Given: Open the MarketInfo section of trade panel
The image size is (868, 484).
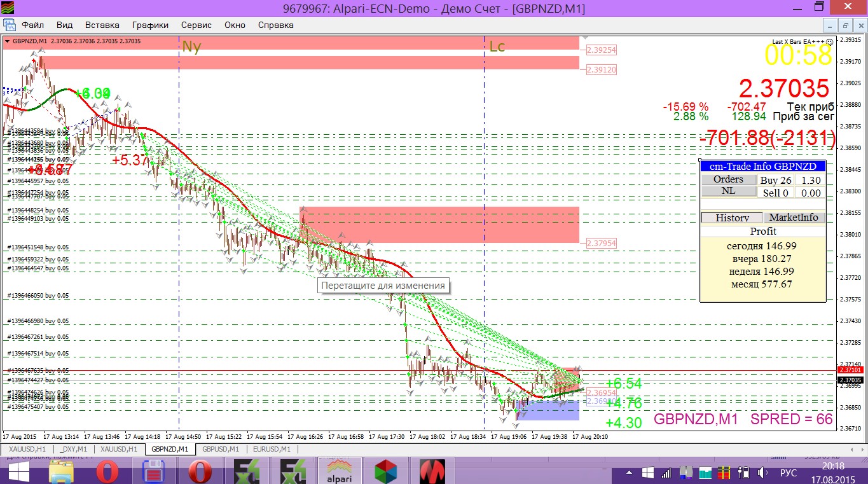Looking at the screenshot, I should 794,218.
